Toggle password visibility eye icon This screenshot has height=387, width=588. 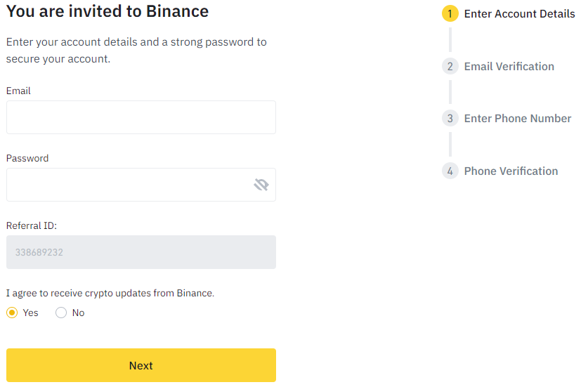(x=261, y=185)
